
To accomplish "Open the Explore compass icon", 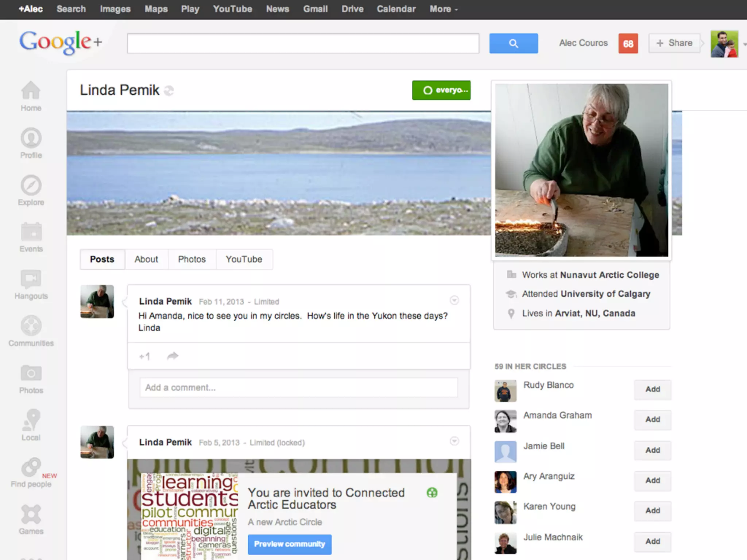I will click(x=31, y=185).
